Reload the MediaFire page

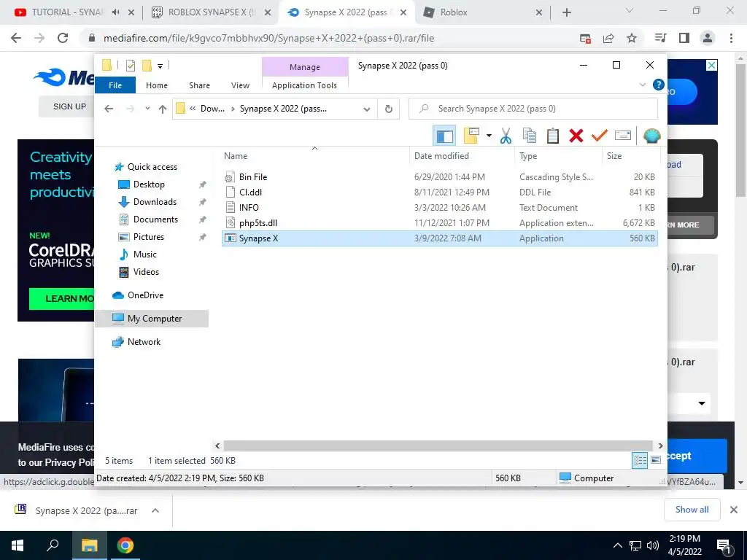(x=63, y=38)
